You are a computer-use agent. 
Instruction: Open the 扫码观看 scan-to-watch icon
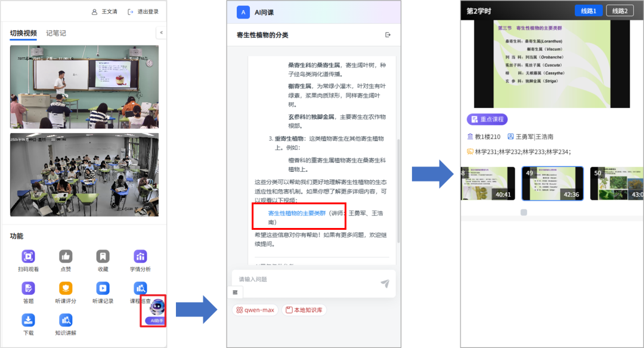pyautogui.click(x=28, y=257)
